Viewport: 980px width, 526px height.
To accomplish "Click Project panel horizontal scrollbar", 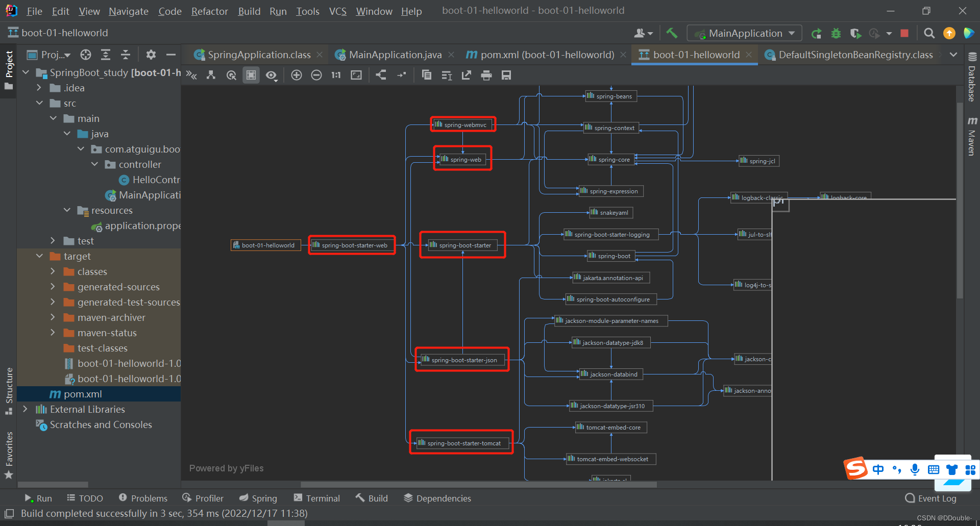I will [x=53, y=484].
